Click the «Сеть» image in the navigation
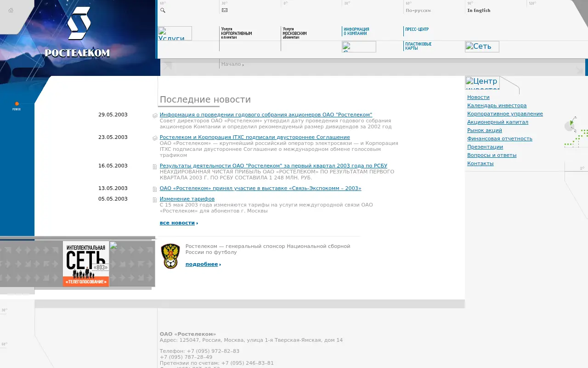 pos(482,46)
